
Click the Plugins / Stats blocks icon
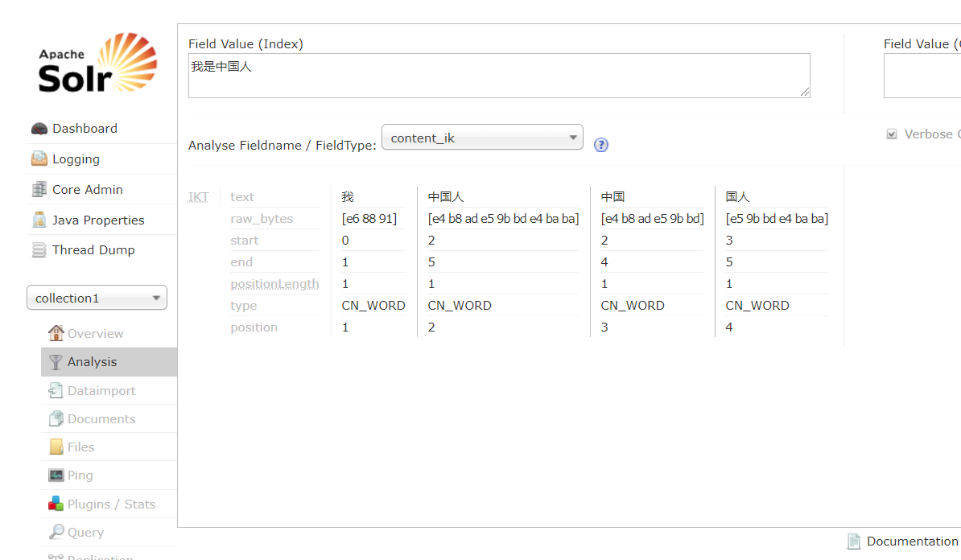[56, 504]
